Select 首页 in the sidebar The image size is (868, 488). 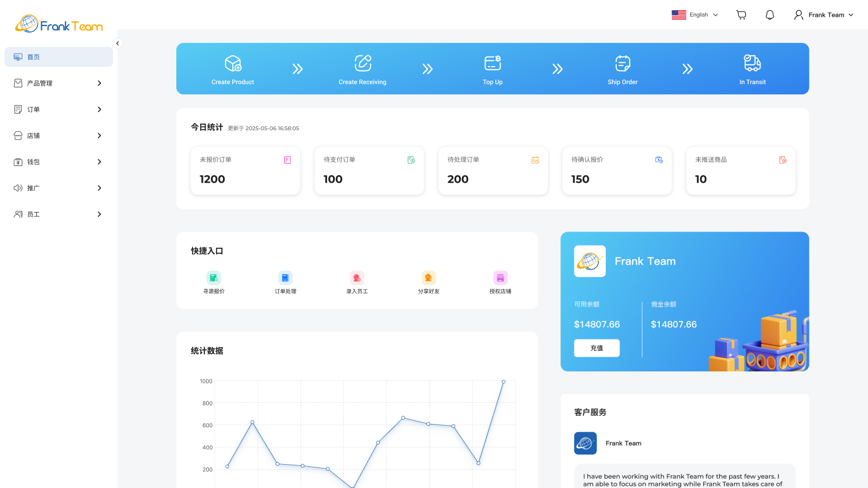(x=58, y=56)
